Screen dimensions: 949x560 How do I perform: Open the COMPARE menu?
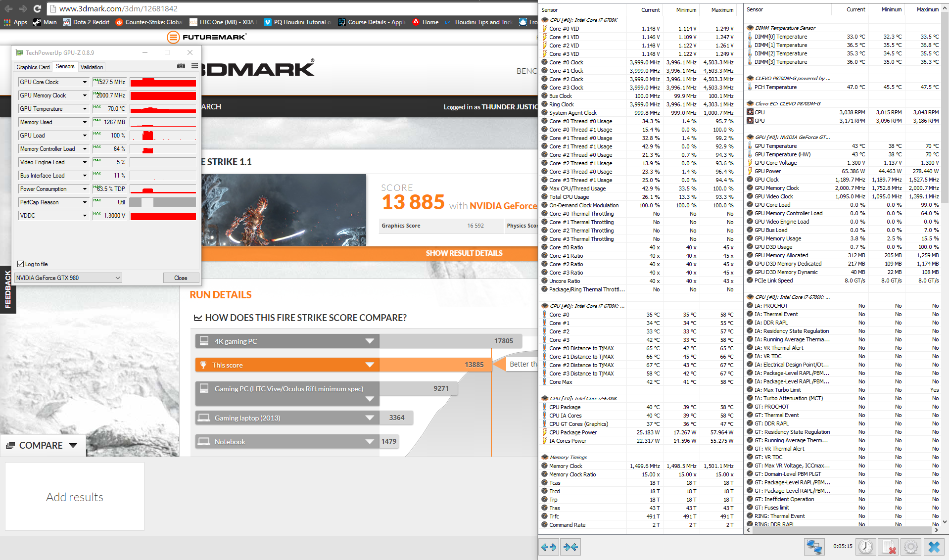point(43,446)
